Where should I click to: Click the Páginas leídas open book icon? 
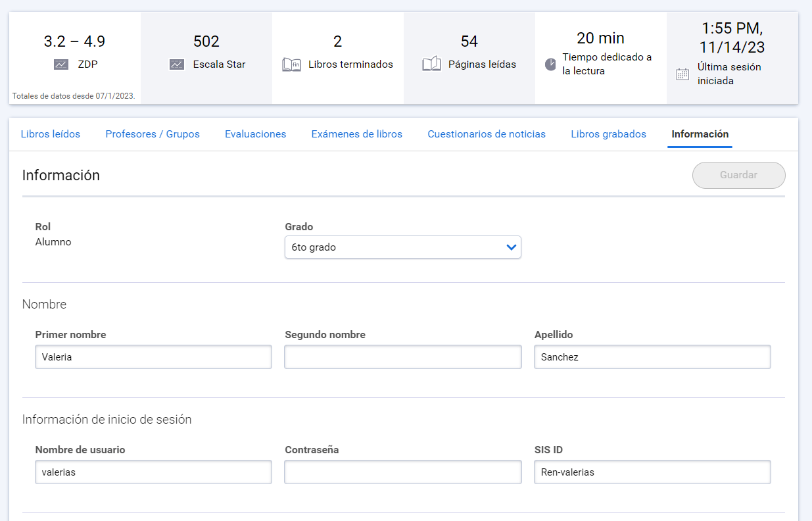[431, 64]
